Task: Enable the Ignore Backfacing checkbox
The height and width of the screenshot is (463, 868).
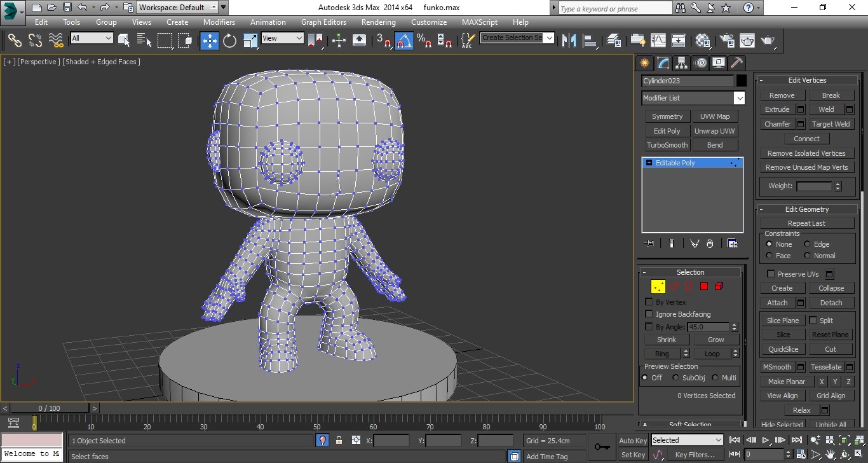Action: 649,314
